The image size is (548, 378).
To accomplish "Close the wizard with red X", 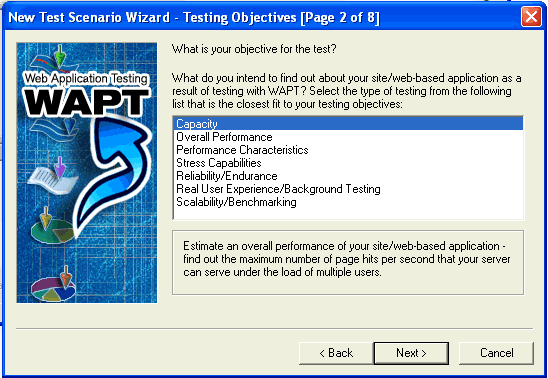I will tap(531, 17).
